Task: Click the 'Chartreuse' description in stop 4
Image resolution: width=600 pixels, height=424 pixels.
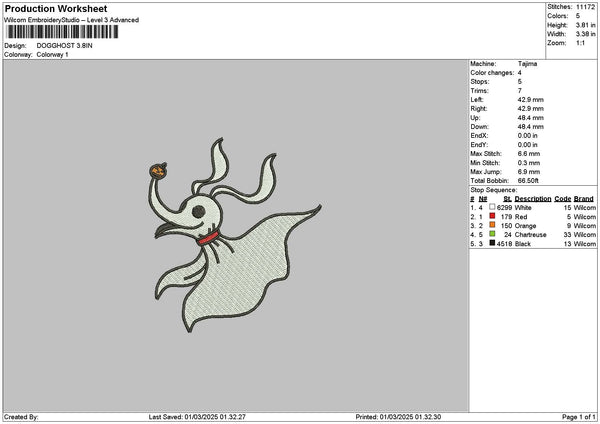Action: pos(531,235)
